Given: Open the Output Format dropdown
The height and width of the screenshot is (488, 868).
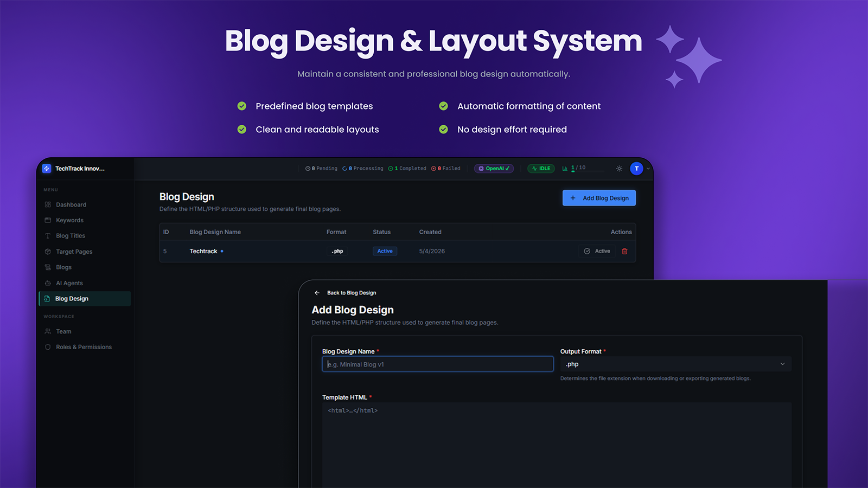Looking at the screenshot, I should 675,364.
